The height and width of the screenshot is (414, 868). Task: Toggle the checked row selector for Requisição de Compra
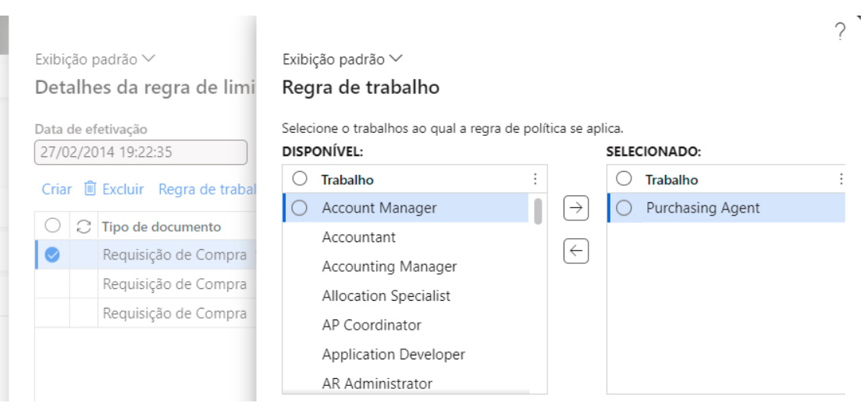point(53,255)
